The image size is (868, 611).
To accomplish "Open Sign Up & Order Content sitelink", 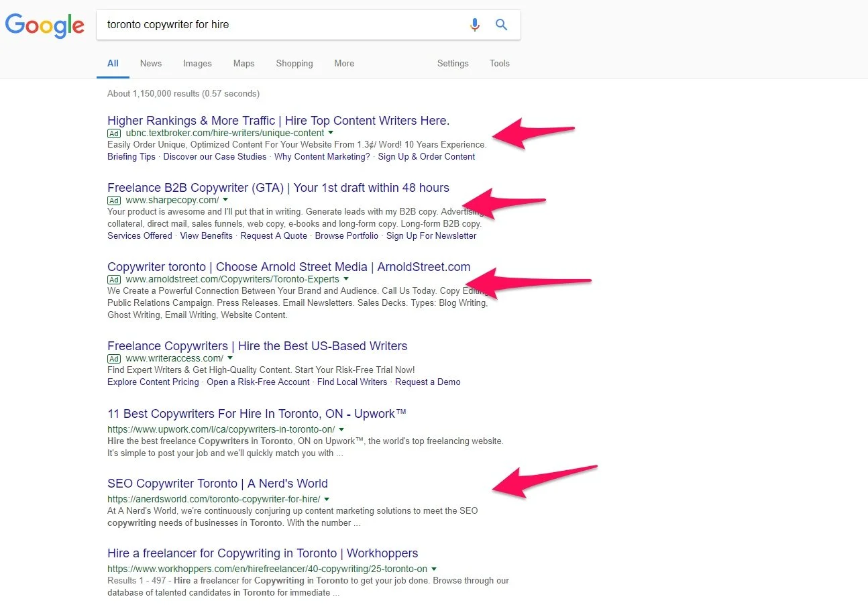I will click(x=427, y=156).
